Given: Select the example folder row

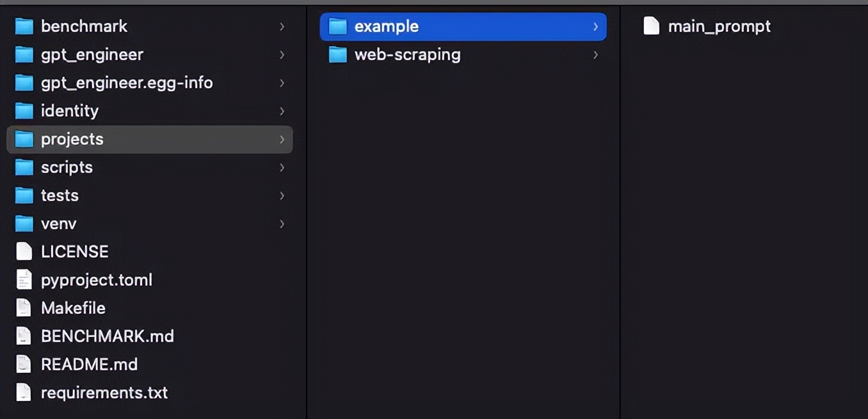Looking at the screenshot, I should click(463, 26).
